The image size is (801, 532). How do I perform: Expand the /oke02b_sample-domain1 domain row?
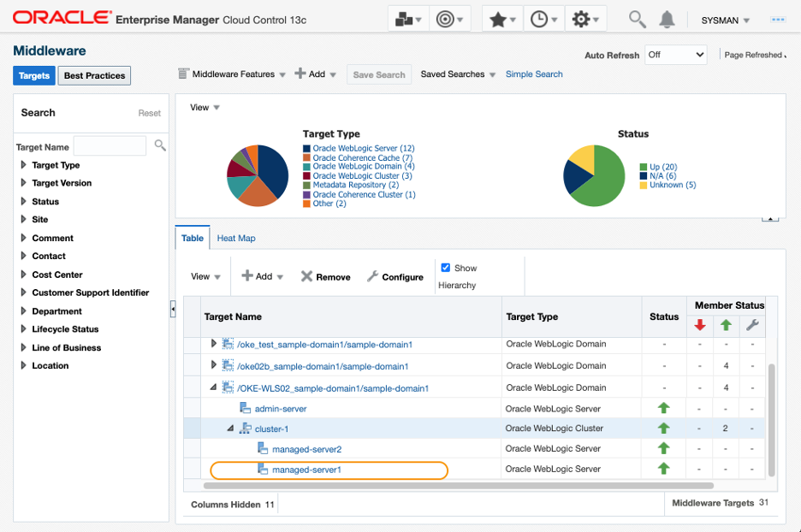[x=214, y=365]
